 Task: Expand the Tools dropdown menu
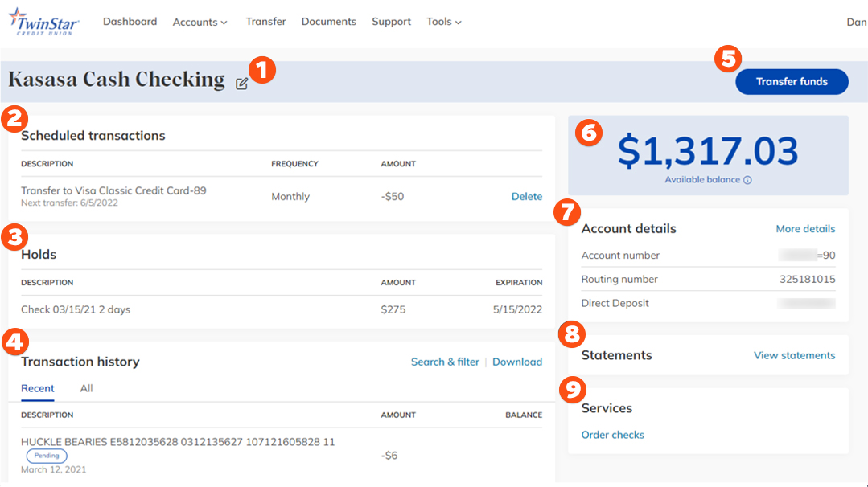click(x=444, y=22)
